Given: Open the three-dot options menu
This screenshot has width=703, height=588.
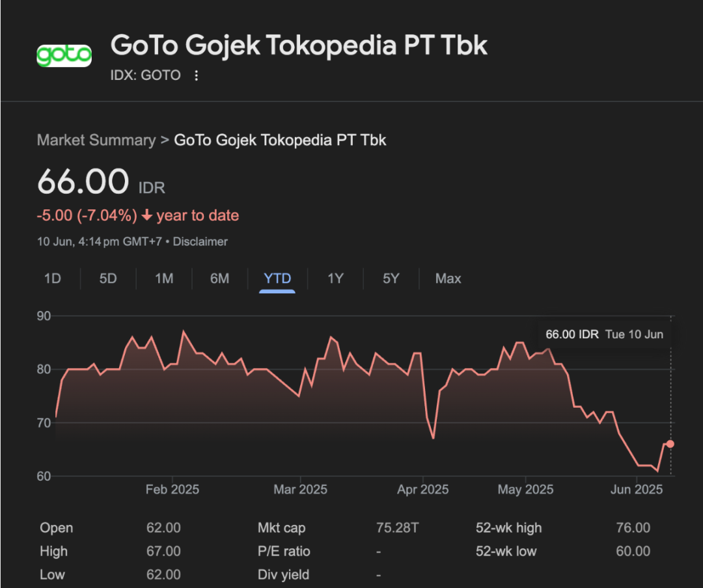Looking at the screenshot, I should click(196, 75).
